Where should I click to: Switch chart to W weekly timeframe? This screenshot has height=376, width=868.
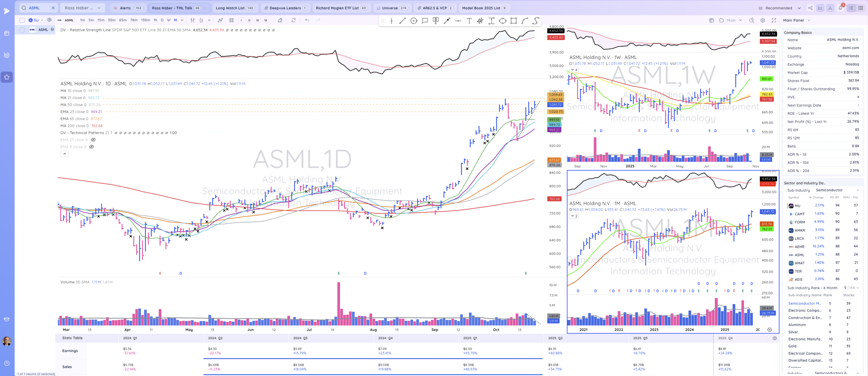tap(169, 20)
